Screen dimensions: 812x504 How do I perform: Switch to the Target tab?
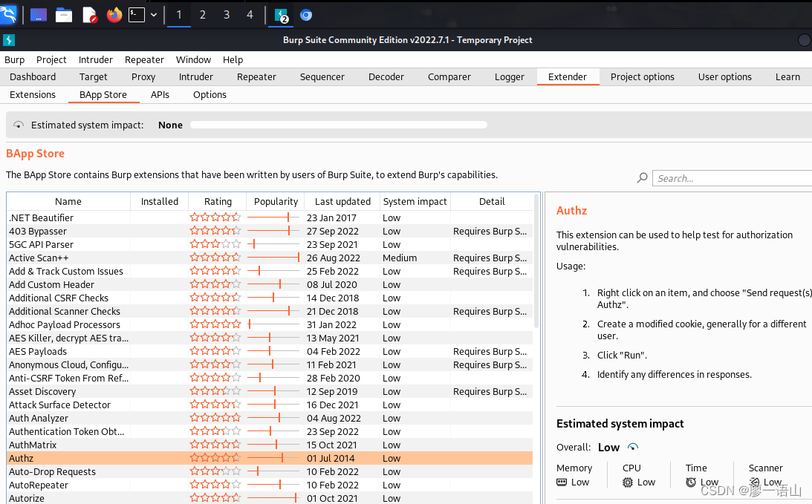[x=93, y=76]
